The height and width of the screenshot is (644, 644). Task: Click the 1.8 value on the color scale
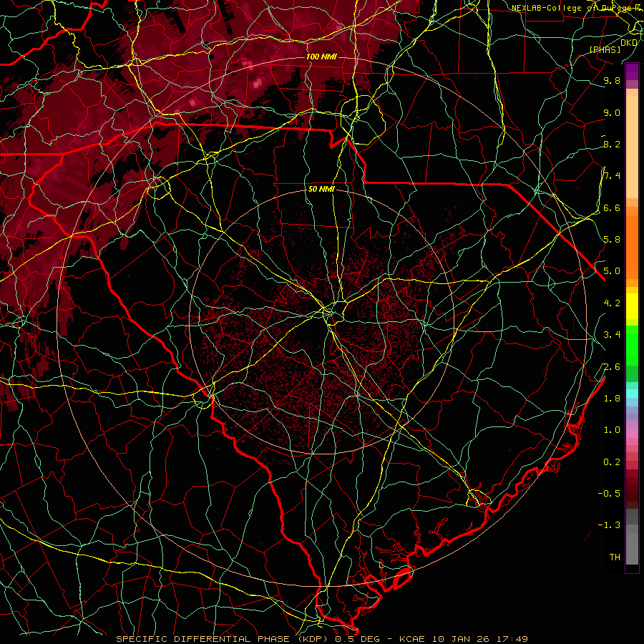click(612, 399)
